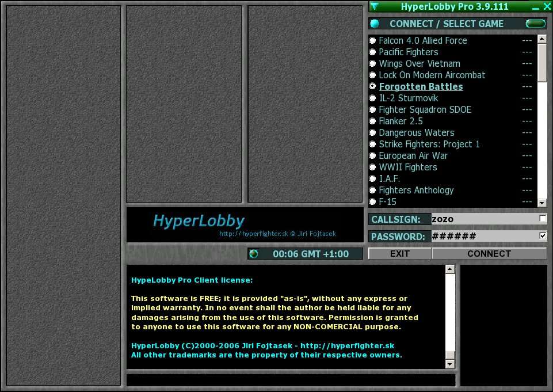
Task: Click the chat input bar below the license text
Action: [291, 380]
